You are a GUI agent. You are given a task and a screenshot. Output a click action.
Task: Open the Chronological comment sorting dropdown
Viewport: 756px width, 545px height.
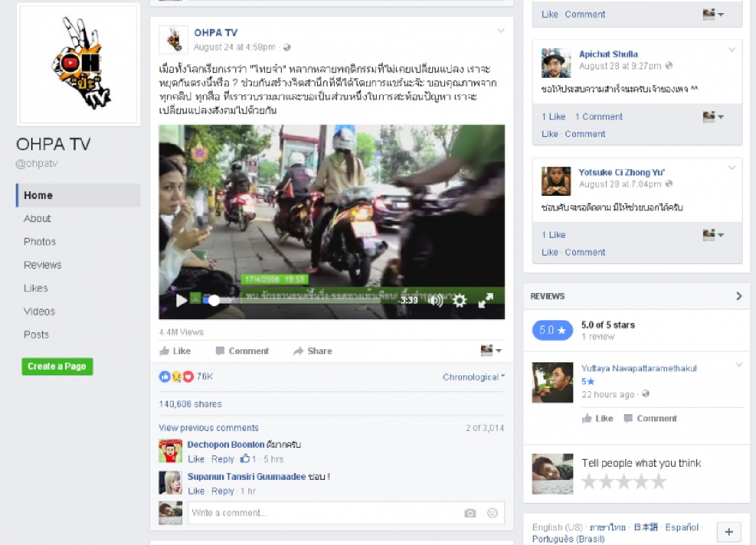click(474, 377)
